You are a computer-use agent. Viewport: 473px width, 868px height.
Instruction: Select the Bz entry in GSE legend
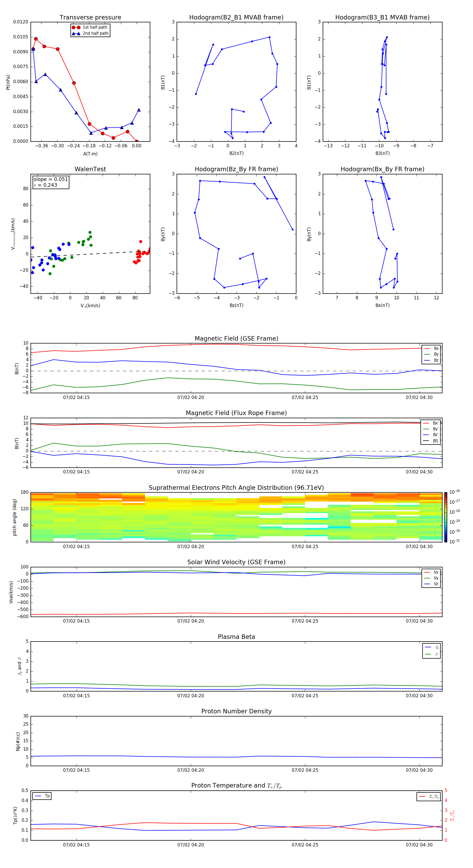pos(431,360)
